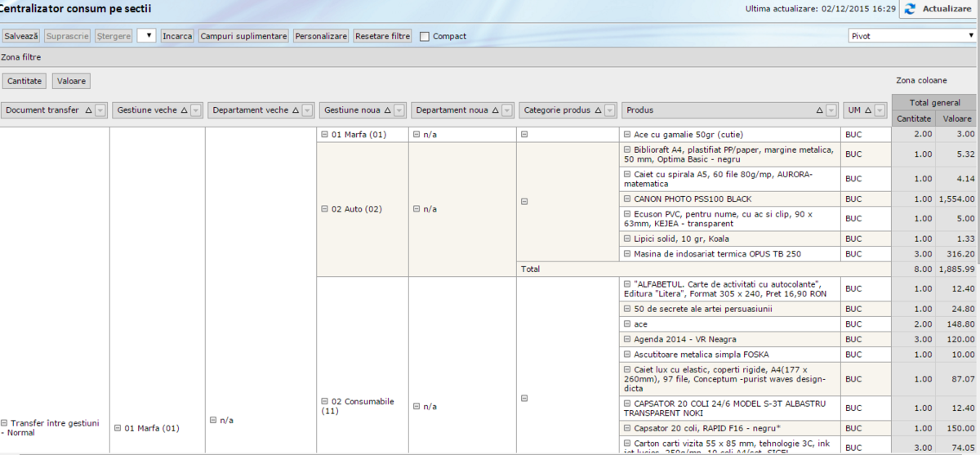980x455 pixels.
Task: Open filter dropdown for Categorie produs
Action: coord(611,110)
